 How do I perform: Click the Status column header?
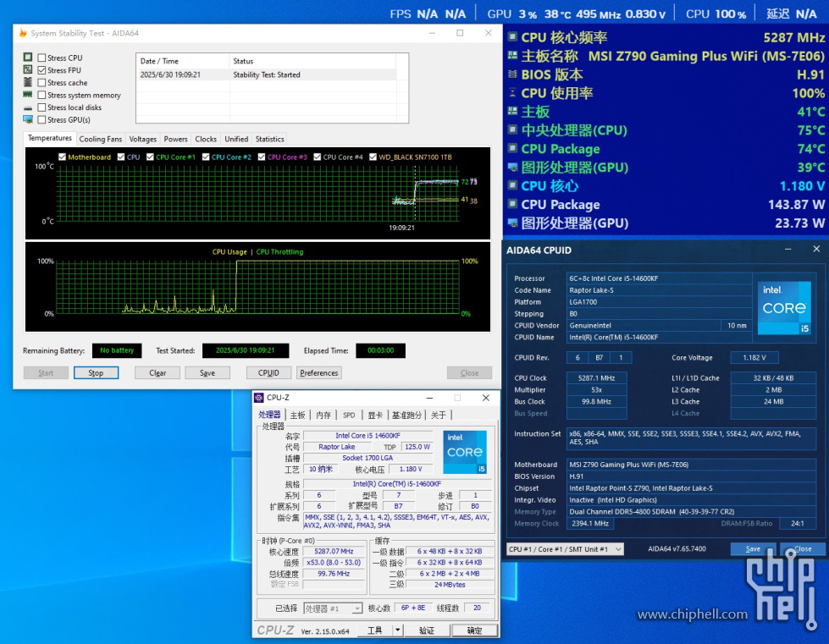tap(312, 61)
